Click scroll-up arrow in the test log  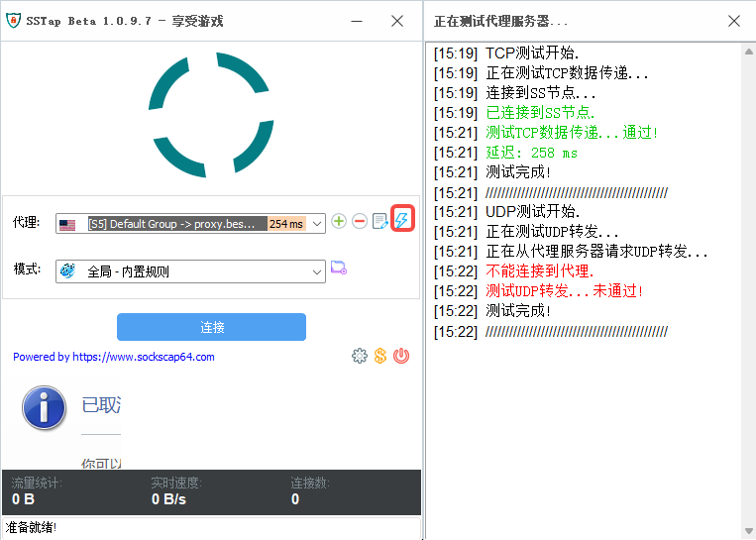[749, 52]
